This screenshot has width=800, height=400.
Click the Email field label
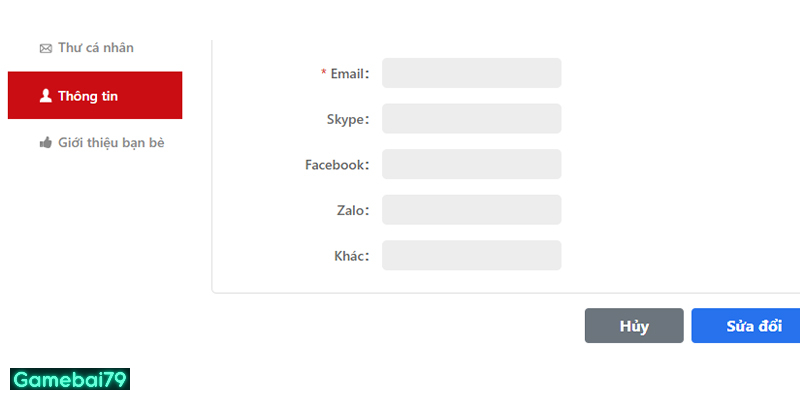349,74
